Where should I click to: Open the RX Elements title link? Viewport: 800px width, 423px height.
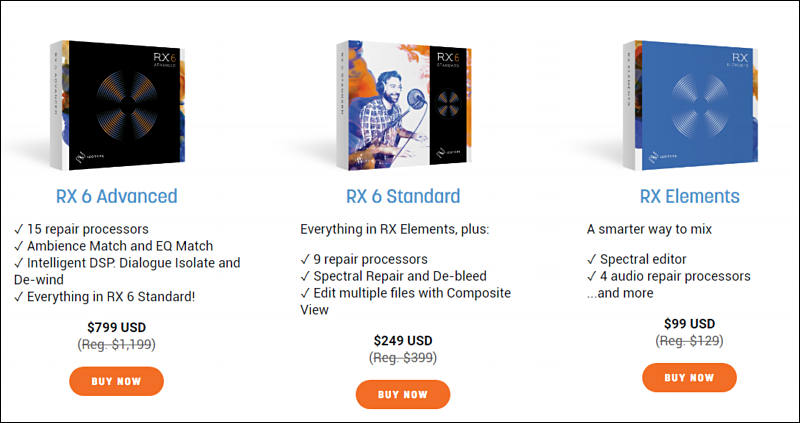690,196
